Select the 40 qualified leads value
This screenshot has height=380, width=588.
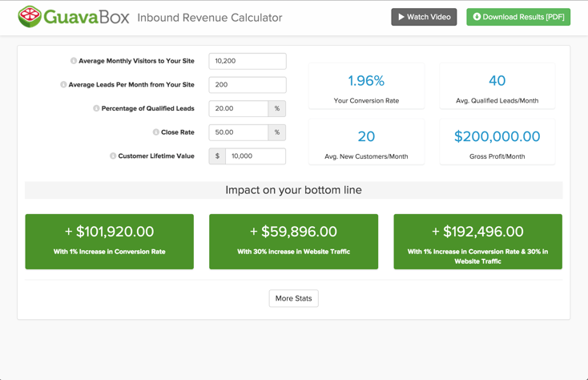tap(497, 81)
